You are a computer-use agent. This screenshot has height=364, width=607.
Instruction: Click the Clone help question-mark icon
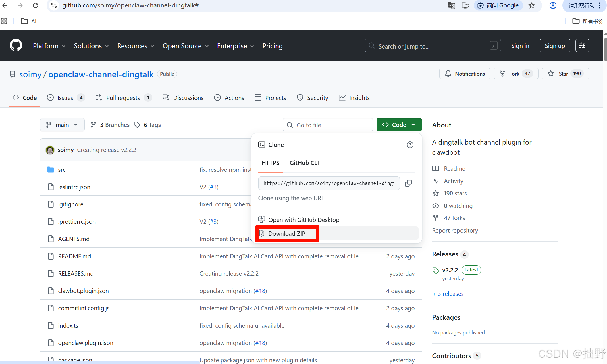pos(410,145)
